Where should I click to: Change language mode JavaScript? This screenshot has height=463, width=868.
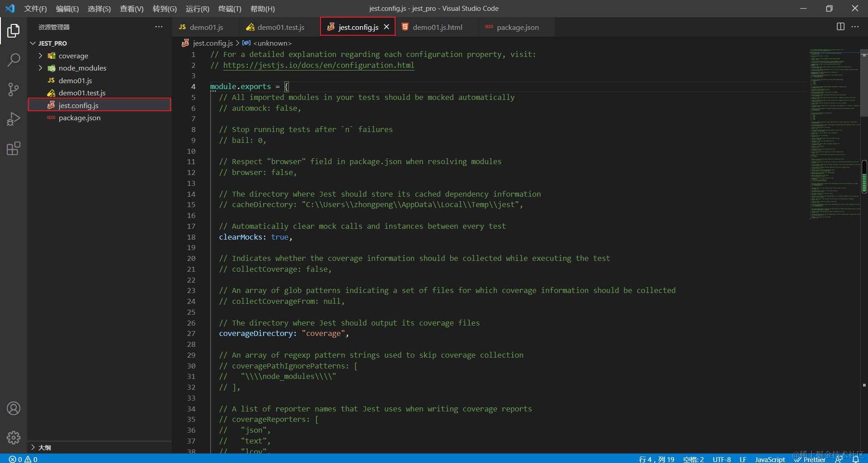click(770, 459)
